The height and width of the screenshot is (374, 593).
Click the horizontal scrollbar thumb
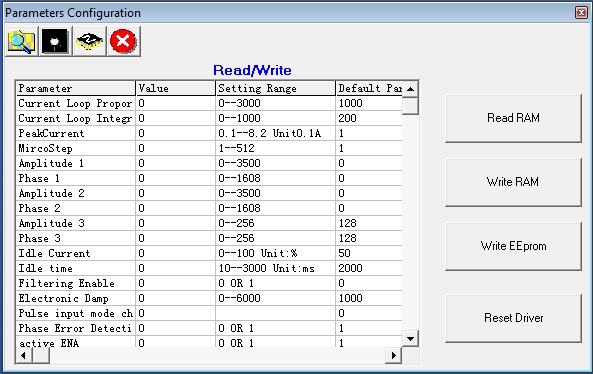[41, 355]
